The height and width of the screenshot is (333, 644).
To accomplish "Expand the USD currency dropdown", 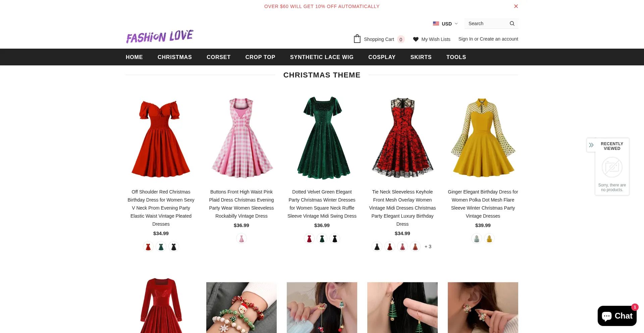I will [x=449, y=24].
